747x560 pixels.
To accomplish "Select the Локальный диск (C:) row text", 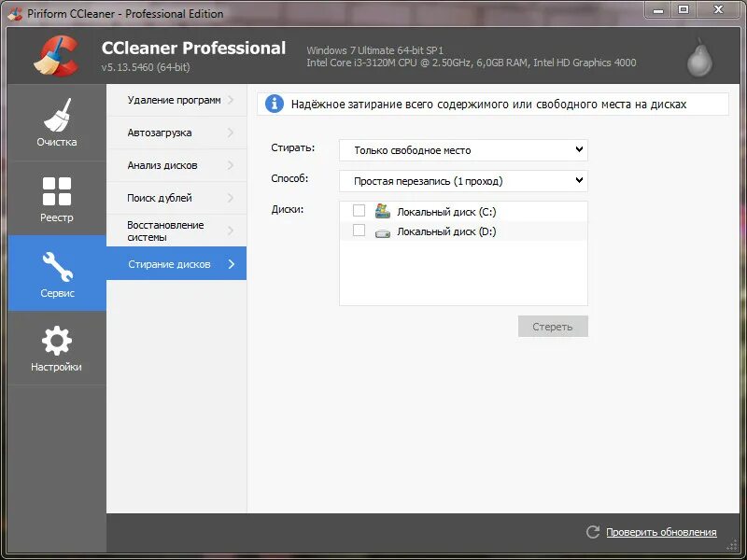I will pos(446,212).
